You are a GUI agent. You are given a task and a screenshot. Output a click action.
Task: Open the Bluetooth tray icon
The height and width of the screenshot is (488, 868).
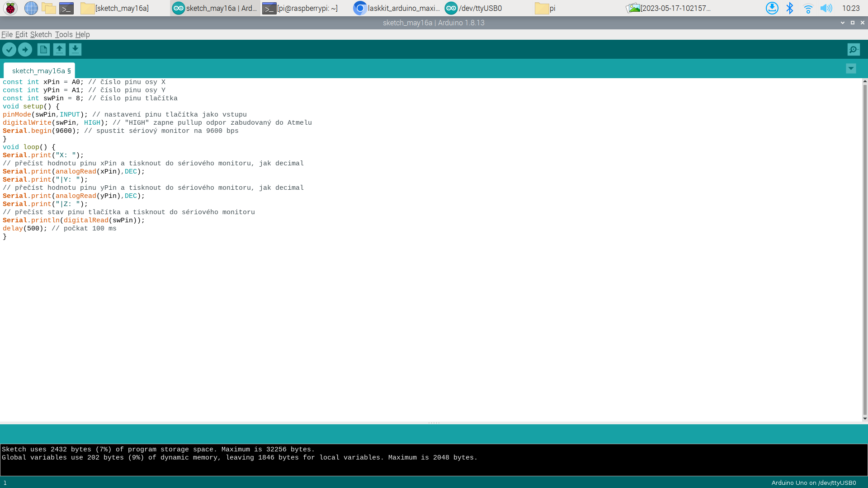[790, 8]
